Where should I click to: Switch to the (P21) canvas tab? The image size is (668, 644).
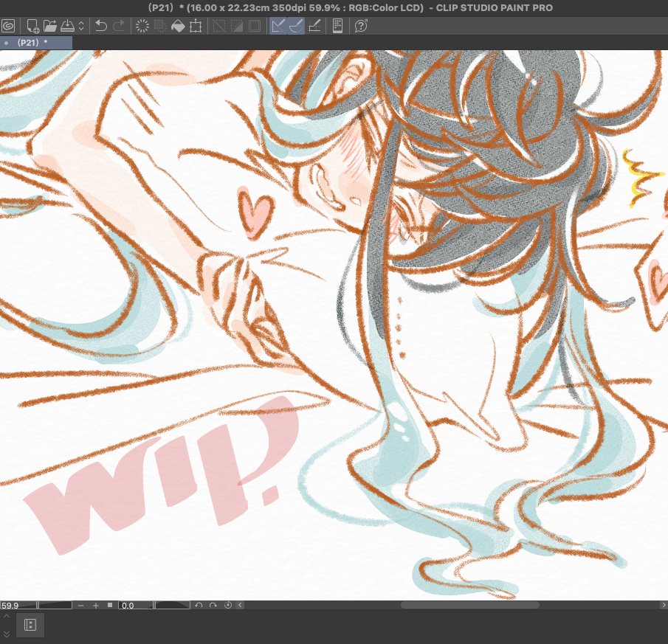pyautogui.click(x=35, y=43)
